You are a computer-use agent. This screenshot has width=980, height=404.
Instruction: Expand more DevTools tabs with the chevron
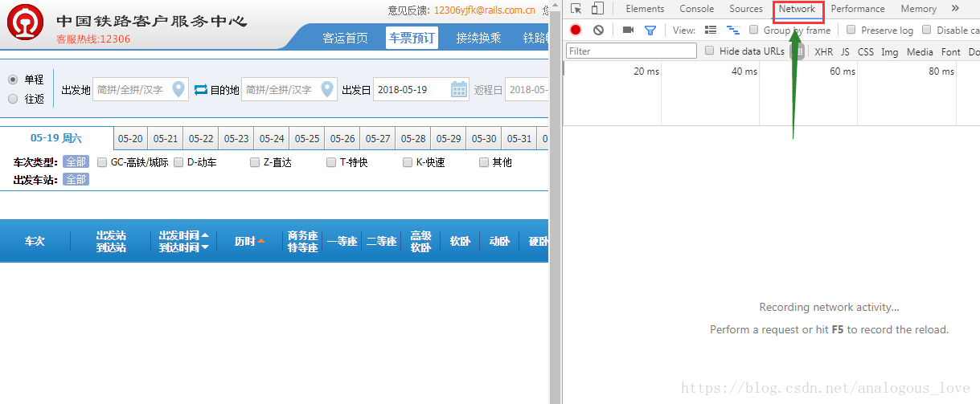click(955, 9)
